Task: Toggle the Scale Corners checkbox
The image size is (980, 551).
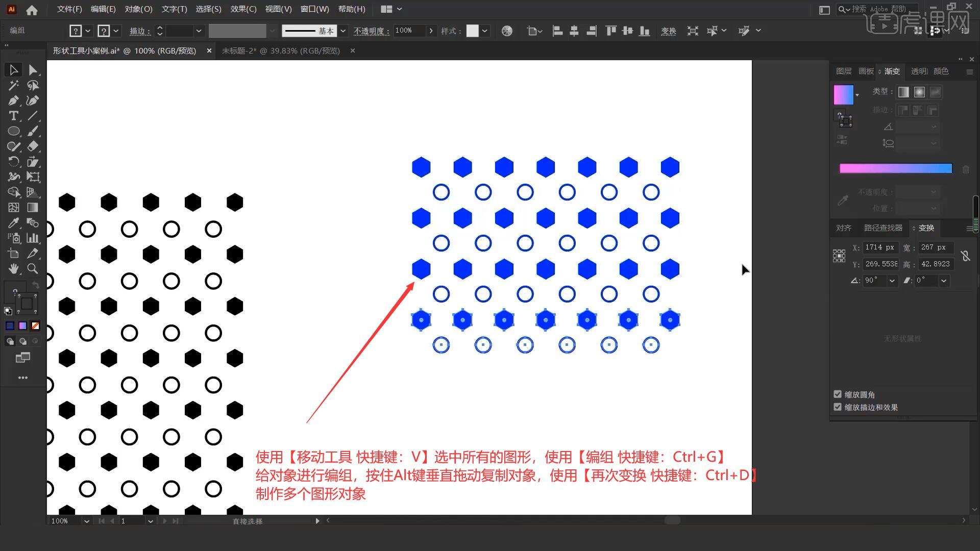Action: tap(838, 394)
